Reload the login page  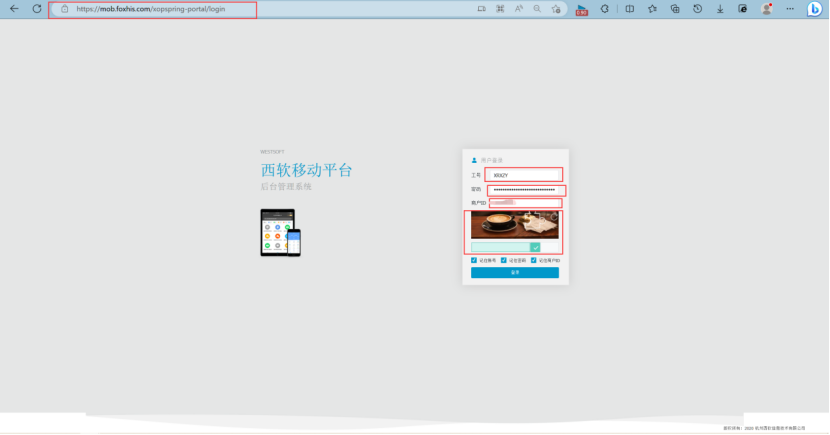pos(37,8)
